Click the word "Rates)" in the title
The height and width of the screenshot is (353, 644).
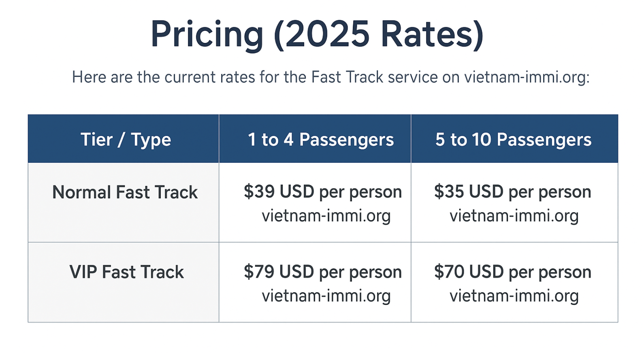tap(432, 34)
